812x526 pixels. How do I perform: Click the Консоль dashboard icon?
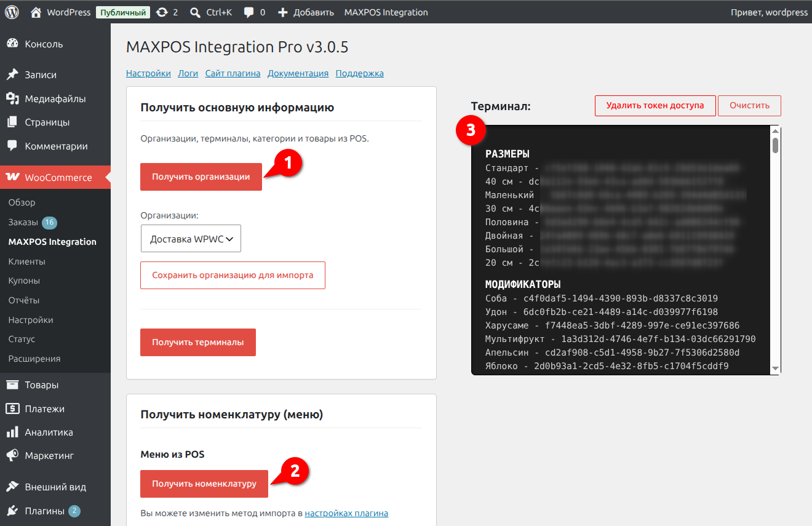[x=12, y=44]
